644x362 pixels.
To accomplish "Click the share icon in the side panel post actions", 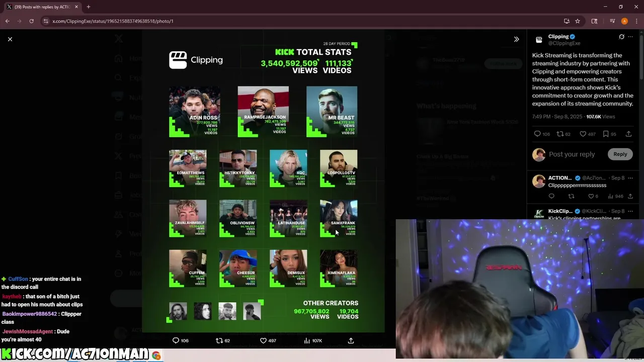I will click(x=628, y=134).
